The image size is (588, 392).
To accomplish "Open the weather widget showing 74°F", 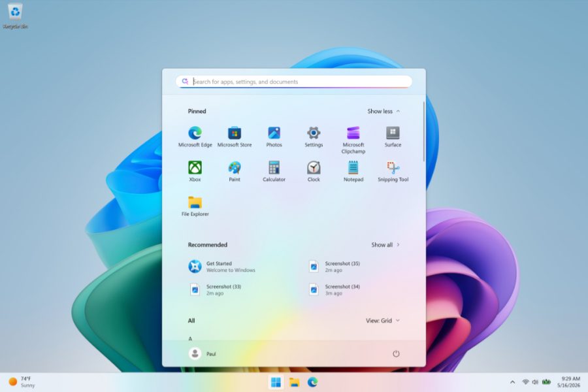I will click(x=22, y=382).
